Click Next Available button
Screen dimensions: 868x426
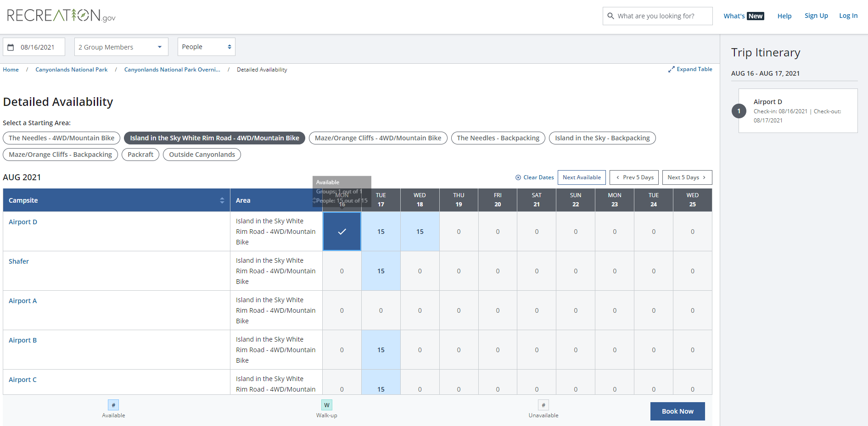click(x=582, y=177)
